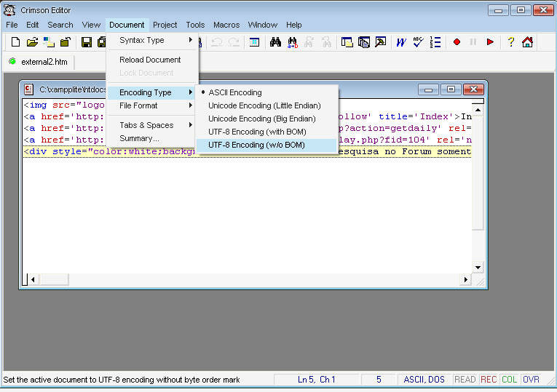The width and height of the screenshot is (557, 392).
Task: Click the Open File folder icon
Action: coord(32,42)
